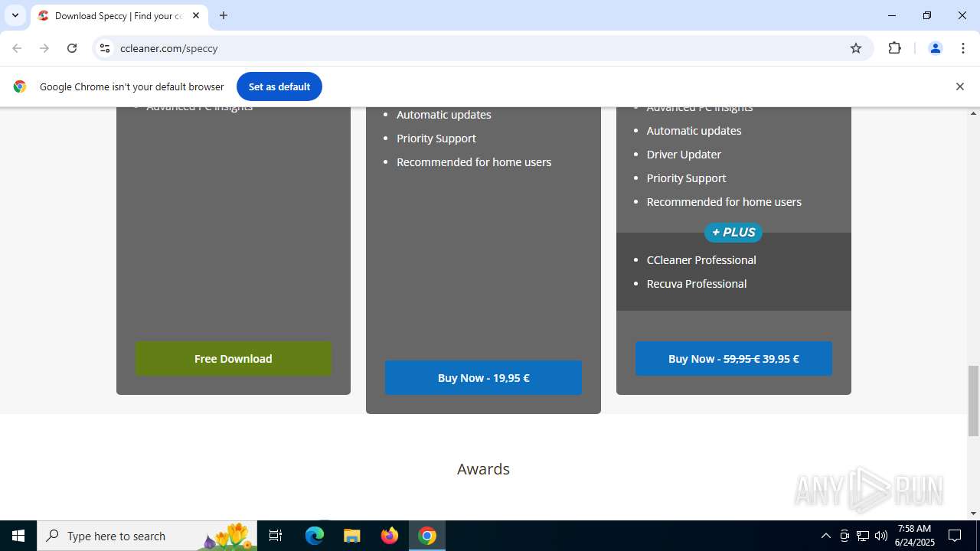Click the Awards heading
This screenshot has height=551, width=980.
(x=483, y=469)
